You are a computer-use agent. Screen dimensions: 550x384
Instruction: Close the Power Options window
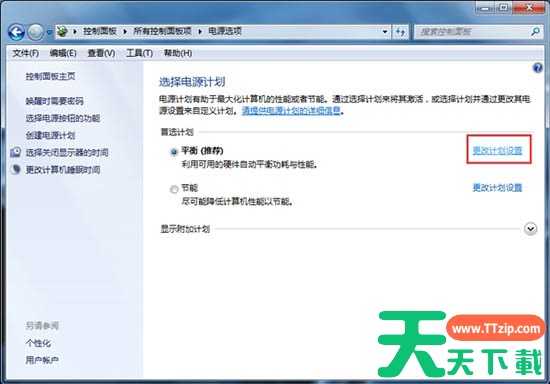(x=529, y=7)
